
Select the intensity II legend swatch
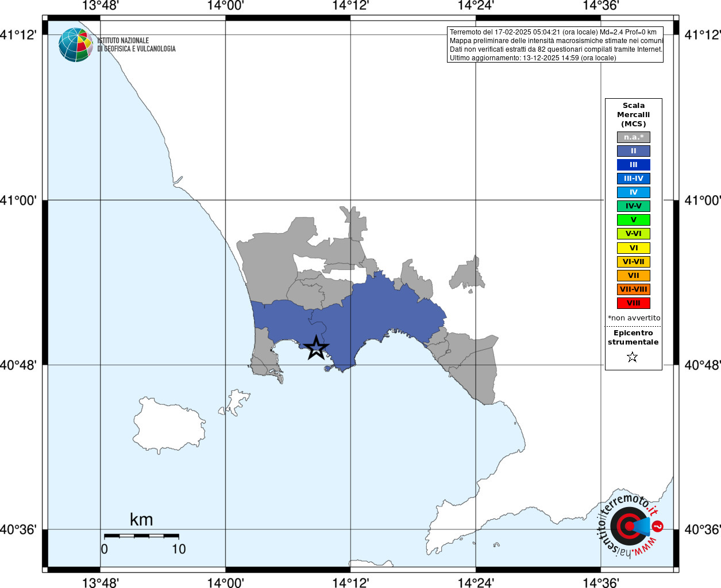[633, 151]
